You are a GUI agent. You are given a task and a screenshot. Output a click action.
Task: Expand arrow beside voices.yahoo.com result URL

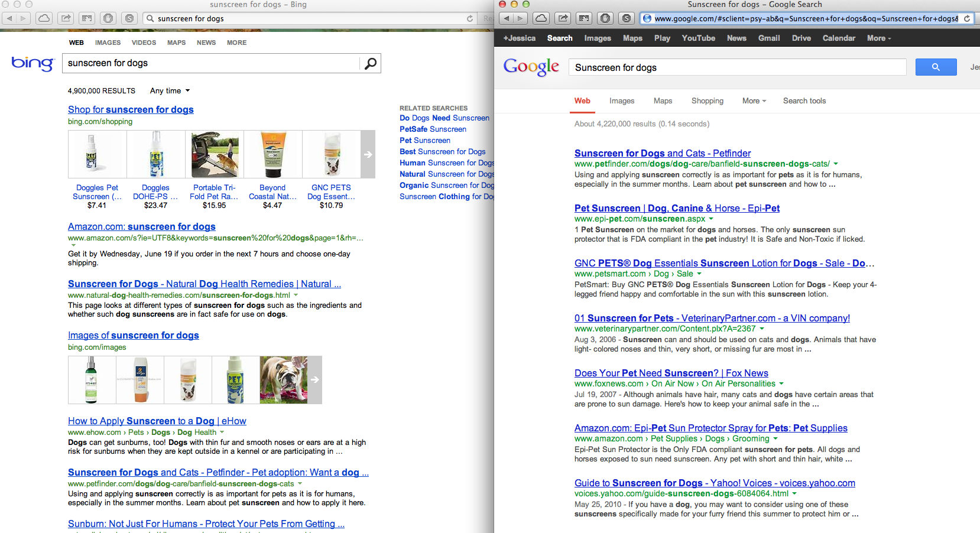point(794,493)
